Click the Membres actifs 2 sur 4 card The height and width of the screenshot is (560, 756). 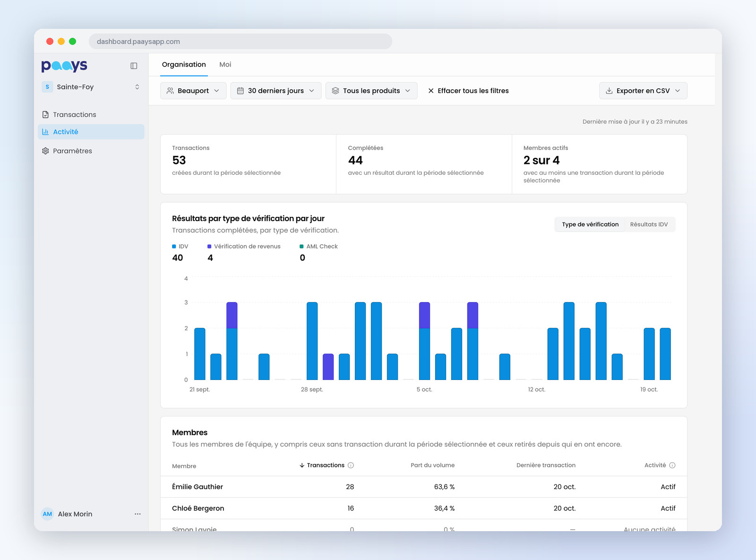[x=600, y=164]
